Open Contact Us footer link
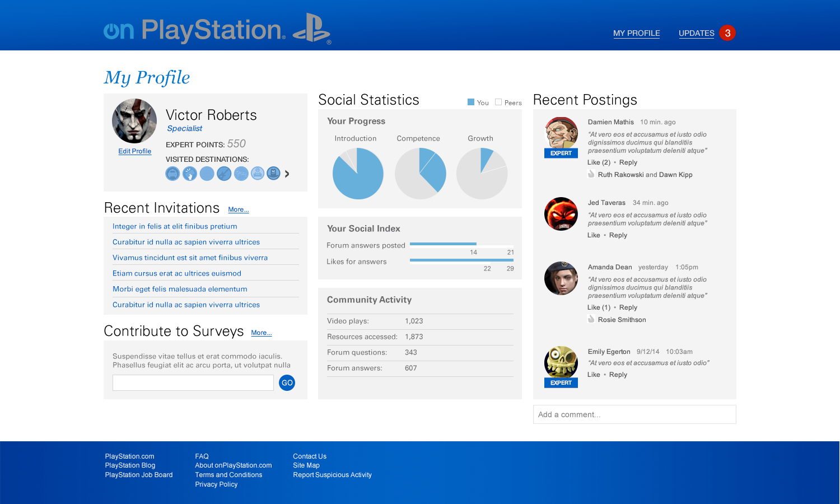840x504 pixels. pos(310,456)
